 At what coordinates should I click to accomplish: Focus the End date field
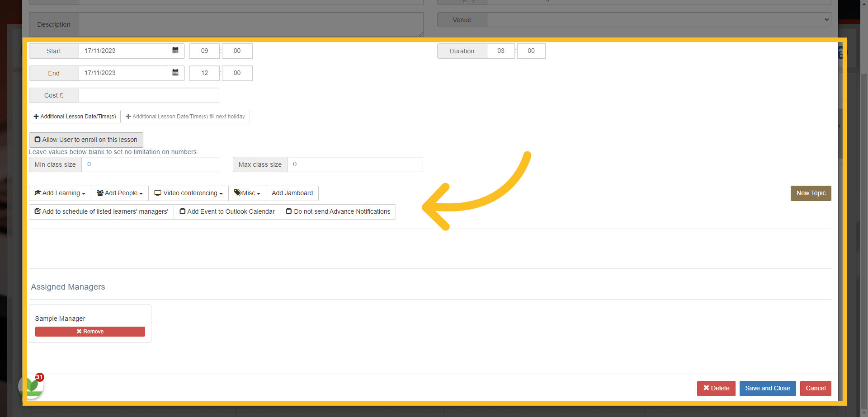coord(123,73)
